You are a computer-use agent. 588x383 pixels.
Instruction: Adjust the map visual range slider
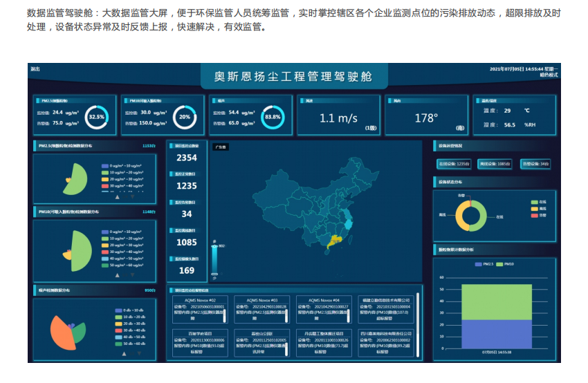(214, 261)
